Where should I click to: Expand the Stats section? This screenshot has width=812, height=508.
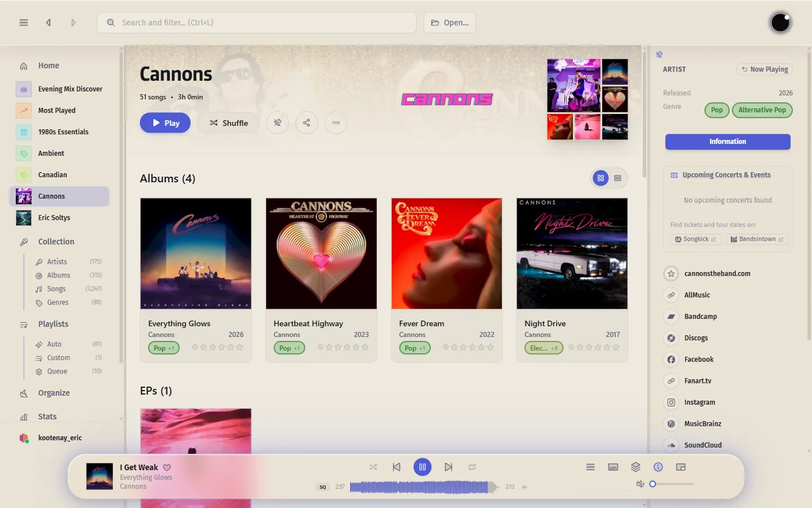(47, 417)
